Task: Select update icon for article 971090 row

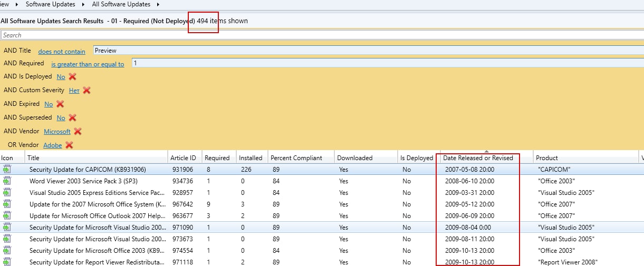Action: tap(7, 228)
